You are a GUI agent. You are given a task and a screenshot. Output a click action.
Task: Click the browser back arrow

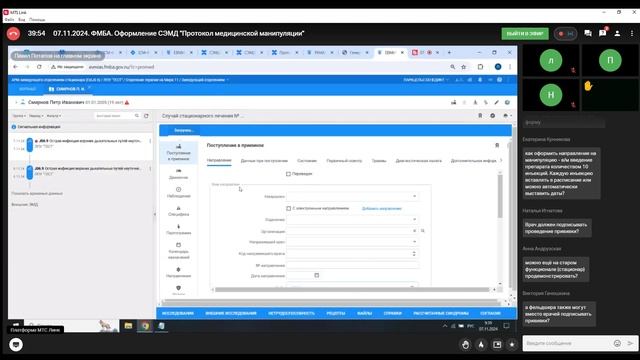coord(16,67)
